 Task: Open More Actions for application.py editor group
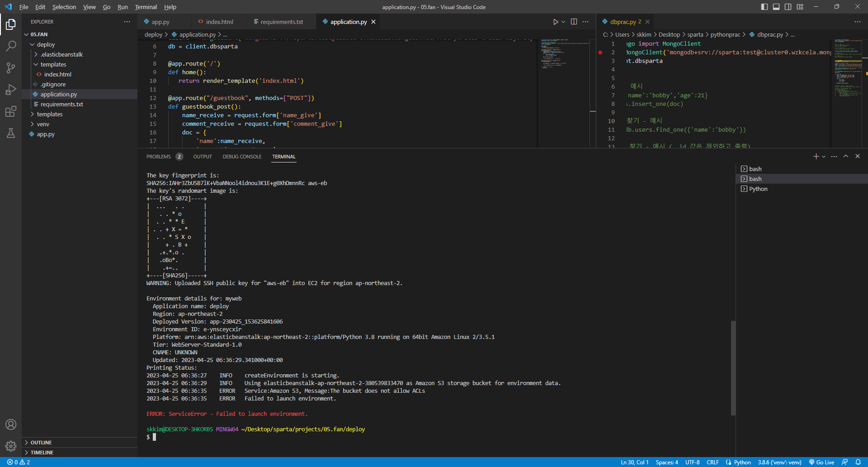[585, 22]
